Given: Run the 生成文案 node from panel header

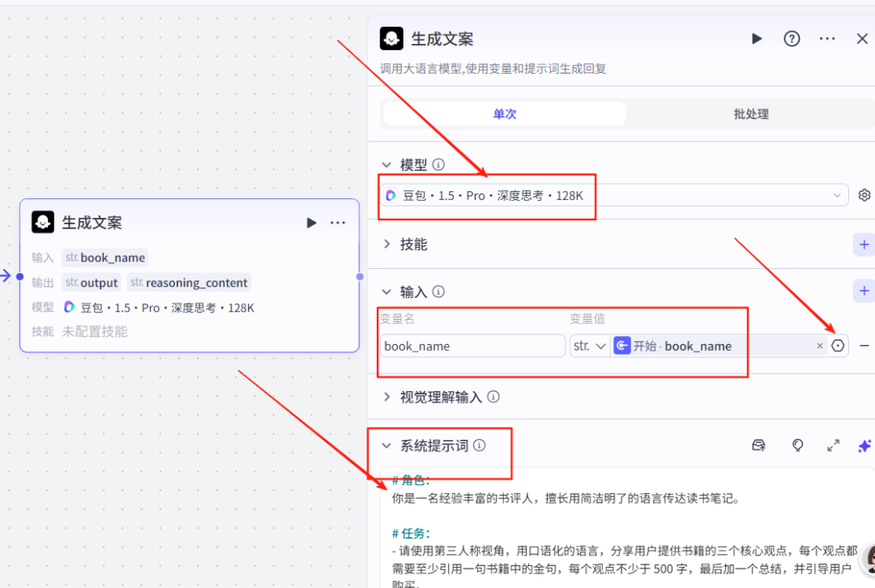Looking at the screenshot, I should click(x=757, y=39).
